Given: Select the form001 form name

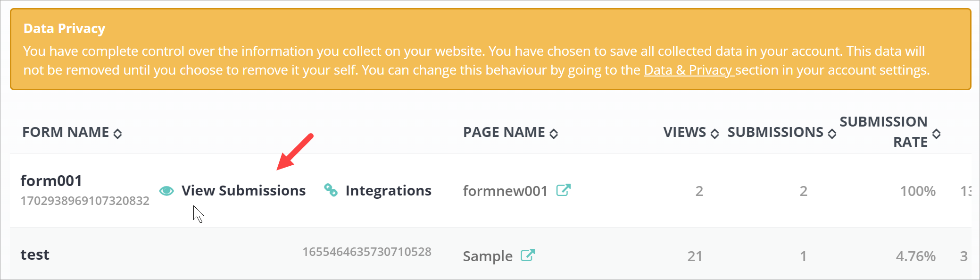Looking at the screenshot, I should (51, 181).
